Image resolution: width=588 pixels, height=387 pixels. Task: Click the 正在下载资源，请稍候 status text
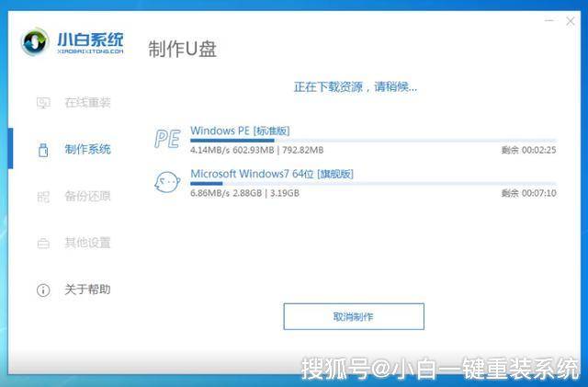356,87
